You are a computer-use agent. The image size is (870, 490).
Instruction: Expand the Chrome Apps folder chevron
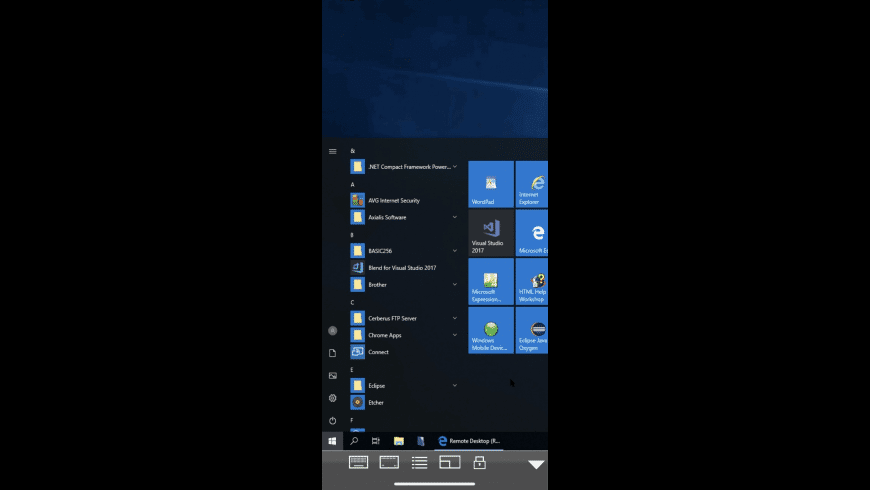[454, 335]
